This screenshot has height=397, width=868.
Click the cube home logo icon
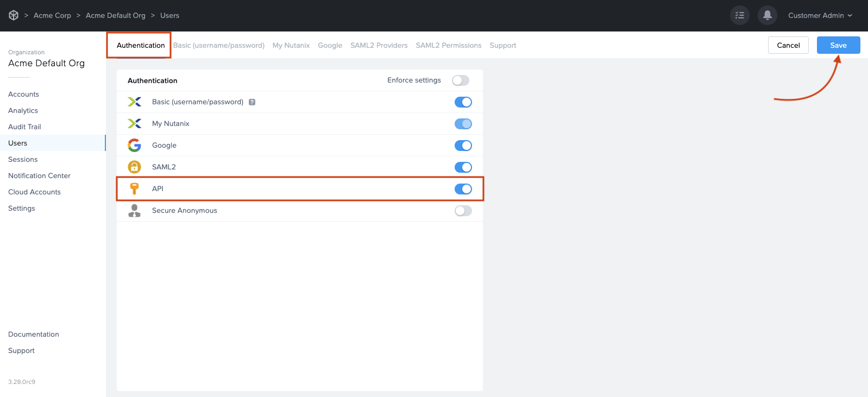tap(14, 15)
